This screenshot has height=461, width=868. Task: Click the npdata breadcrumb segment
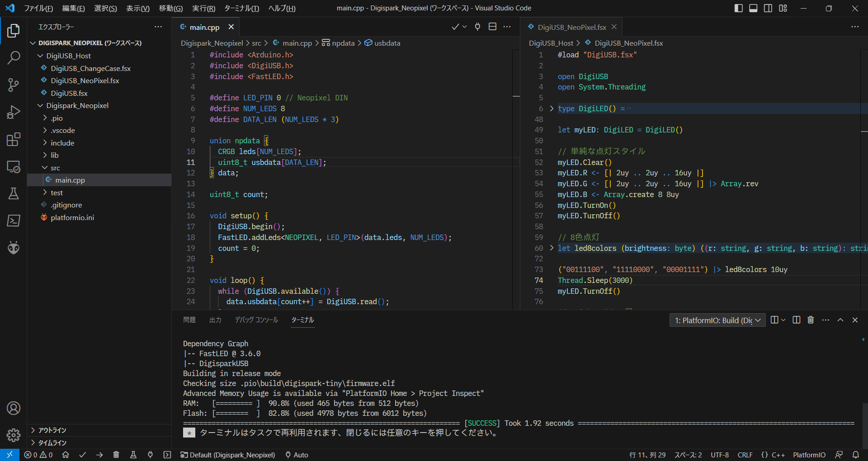point(339,43)
